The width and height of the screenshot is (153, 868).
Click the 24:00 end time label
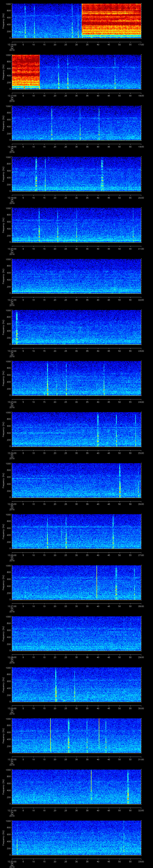tap(141, 402)
